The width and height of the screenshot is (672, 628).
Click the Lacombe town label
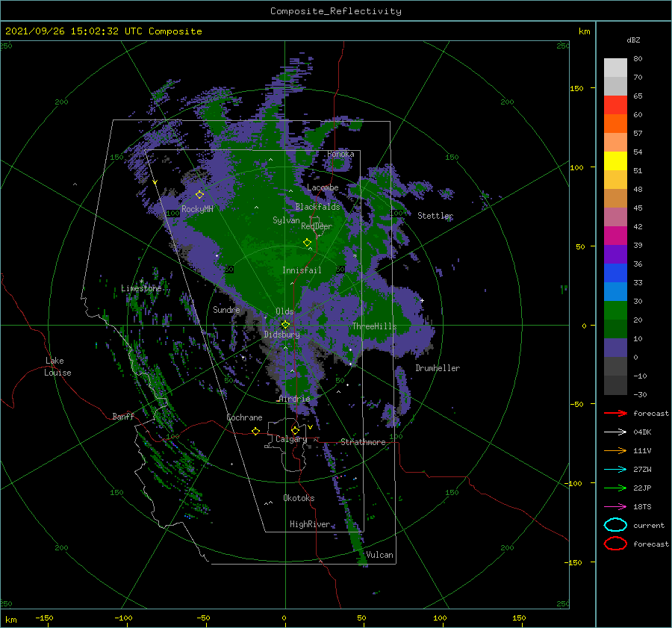pyautogui.click(x=323, y=187)
